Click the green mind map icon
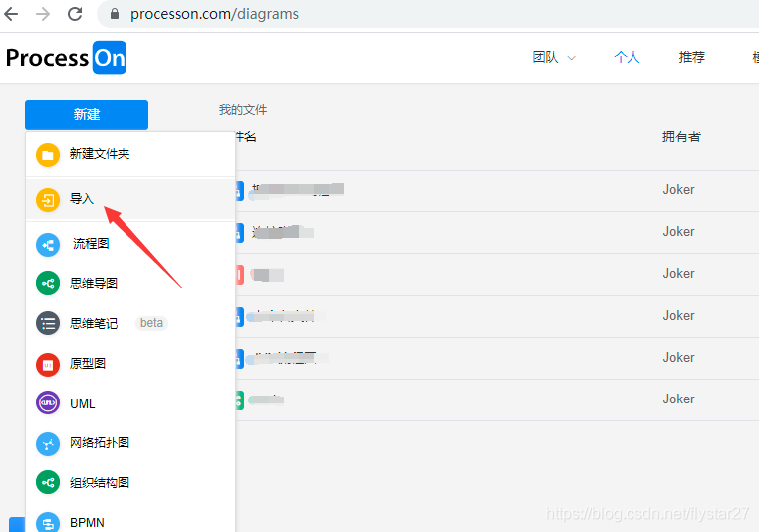 48,283
